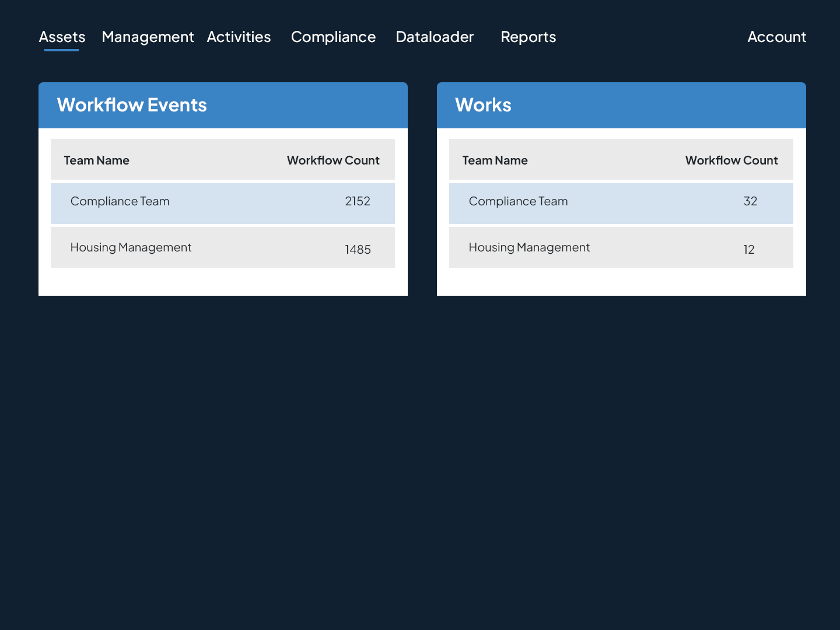Viewport: 840px width, 630px height.
Task: Select Housing Management row in Works
Action: (x=621, y=247)
